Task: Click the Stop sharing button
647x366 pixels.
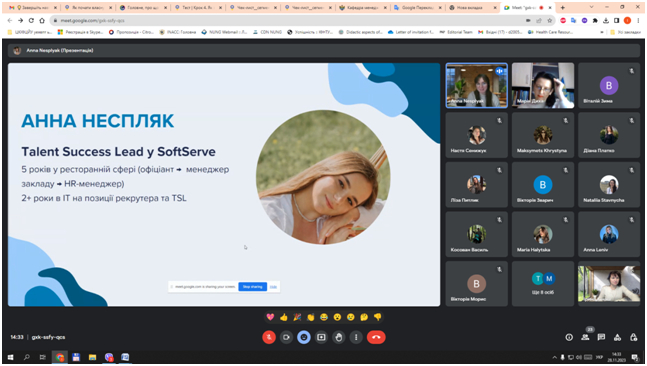Action: 253,286
